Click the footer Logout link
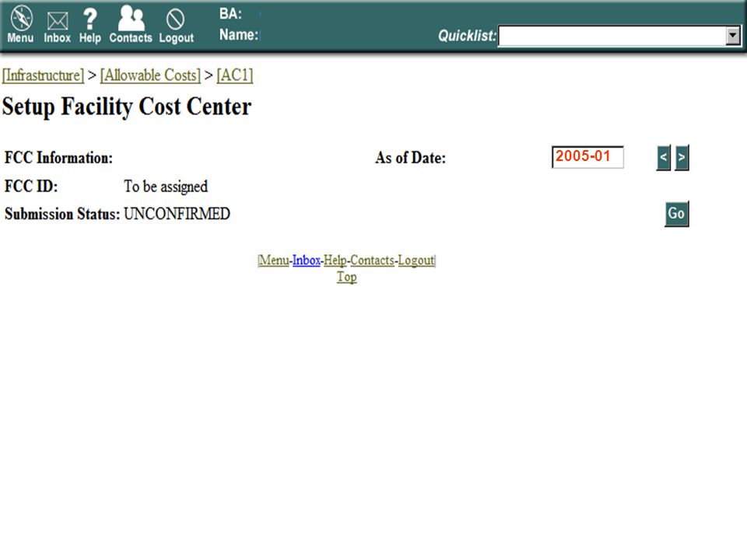 (416, 261)
